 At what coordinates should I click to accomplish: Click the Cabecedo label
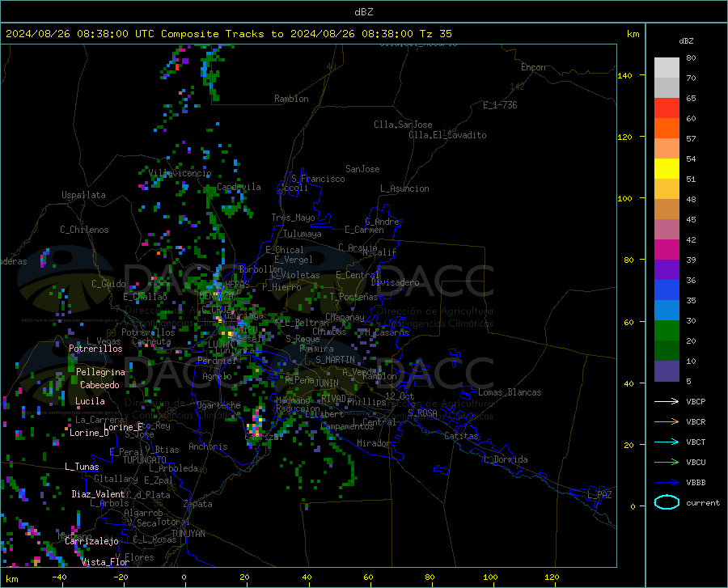coord(99,385)
